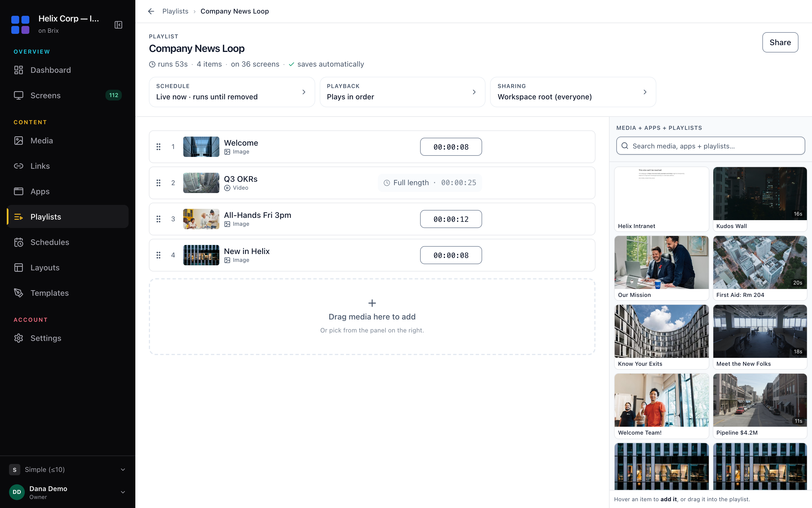
Task: Edit the New in Helix duration field
Action: click(451, 255)
